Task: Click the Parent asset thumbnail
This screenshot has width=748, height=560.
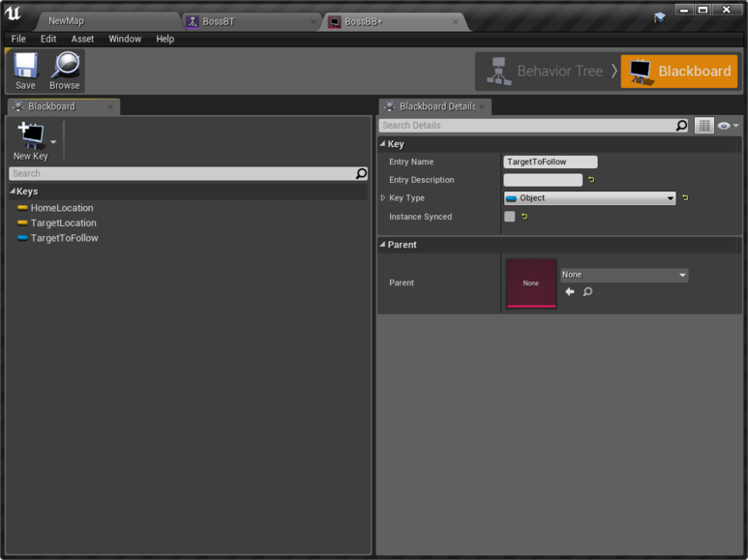Action: (531, 283)
